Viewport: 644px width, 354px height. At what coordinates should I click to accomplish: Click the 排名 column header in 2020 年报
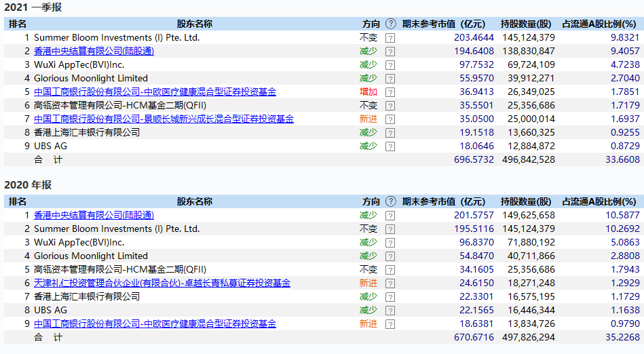17,201
